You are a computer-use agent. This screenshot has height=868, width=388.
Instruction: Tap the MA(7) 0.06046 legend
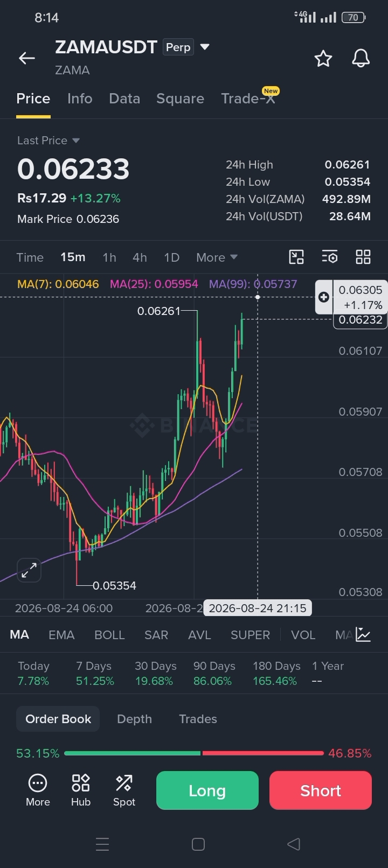coord(58,284)
